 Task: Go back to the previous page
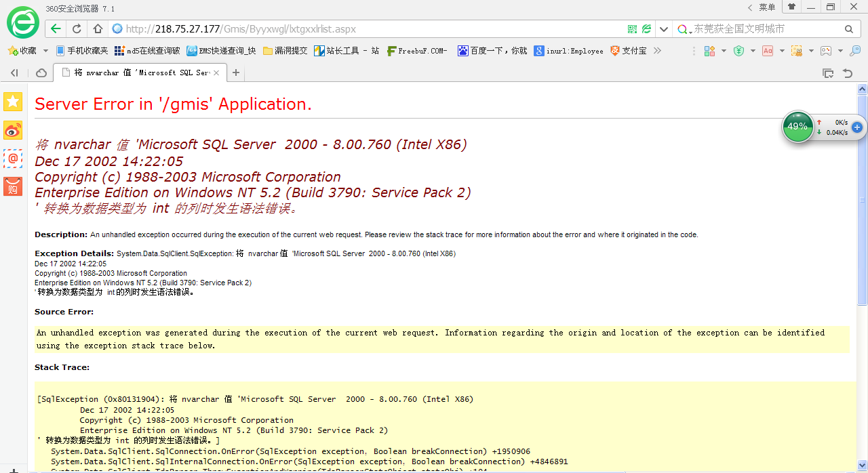(56, 29)
